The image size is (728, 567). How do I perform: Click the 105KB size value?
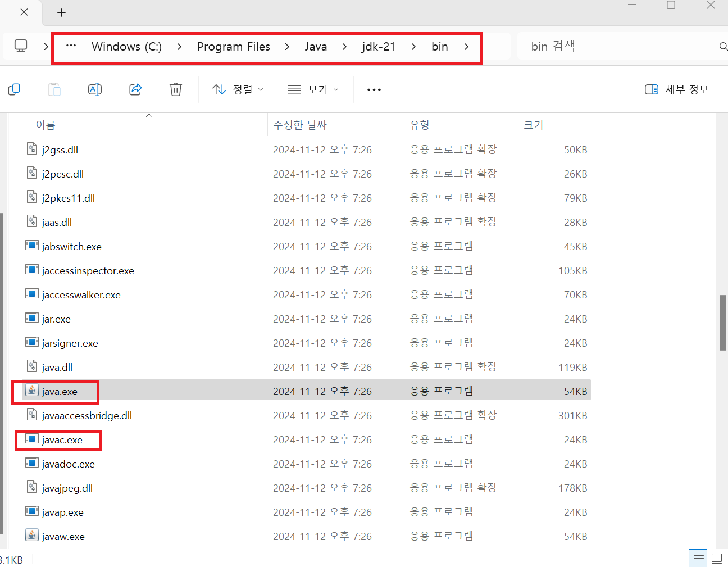click(x=573, y=271)
